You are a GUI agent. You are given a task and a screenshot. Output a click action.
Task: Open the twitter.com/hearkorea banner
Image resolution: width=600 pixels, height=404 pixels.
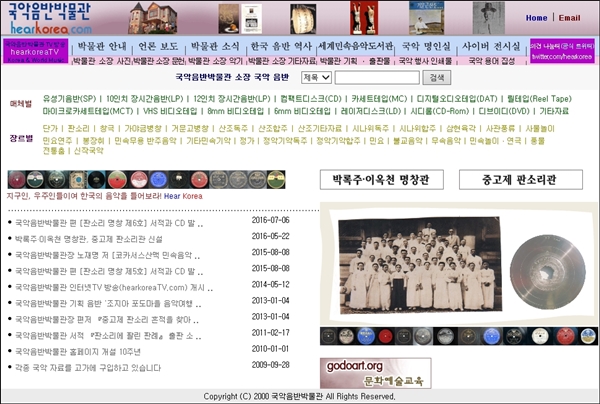click(x=561, y=52)
